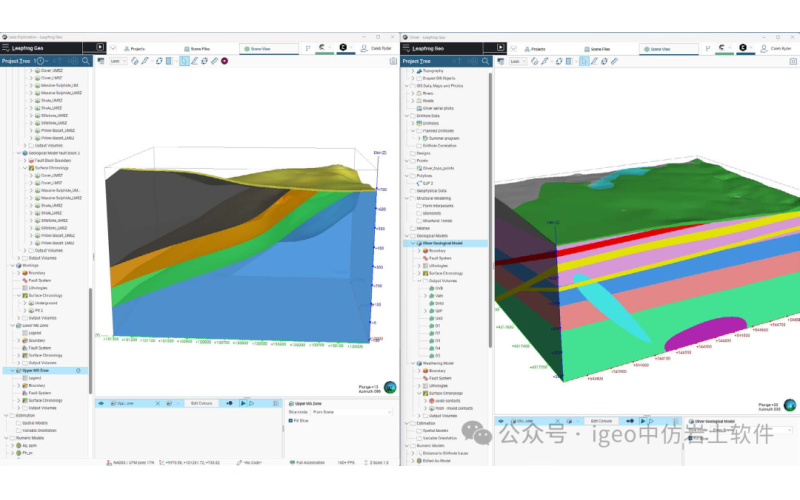Image resolution: width=800 pixels, height=500 pixels.
Task: Open the hamburger menu beside left Leapfrog Geo title
Action: point(5,47)
